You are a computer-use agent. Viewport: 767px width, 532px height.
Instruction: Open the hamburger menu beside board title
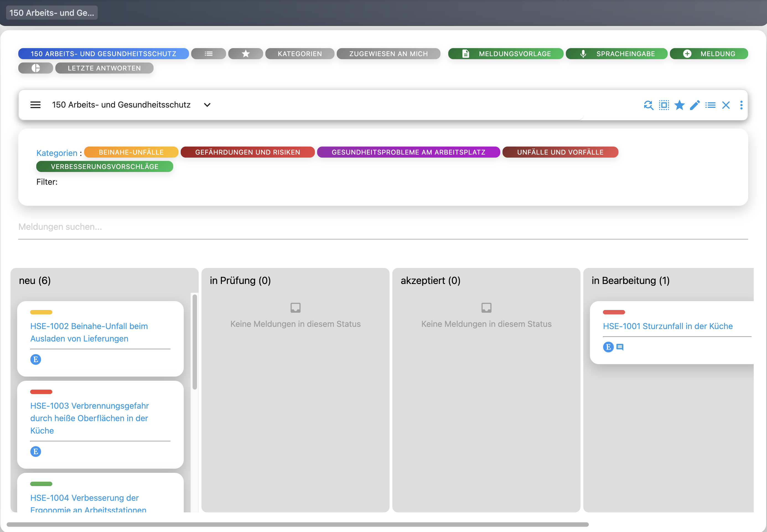[x=35, y=105]
